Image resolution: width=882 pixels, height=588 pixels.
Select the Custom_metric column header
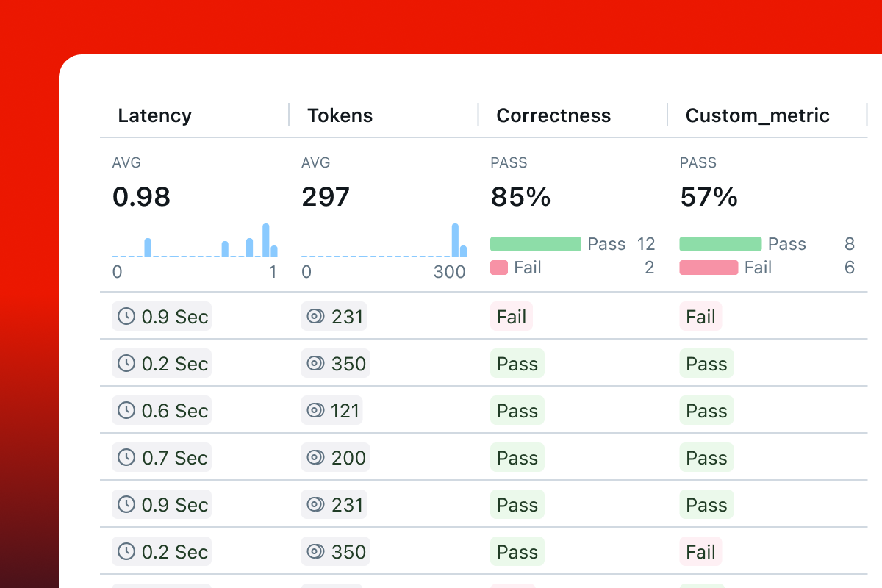[757, 115]
